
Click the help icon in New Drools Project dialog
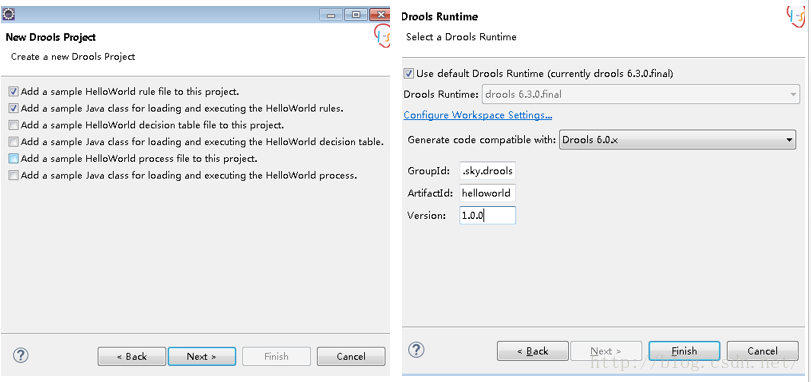20,356
